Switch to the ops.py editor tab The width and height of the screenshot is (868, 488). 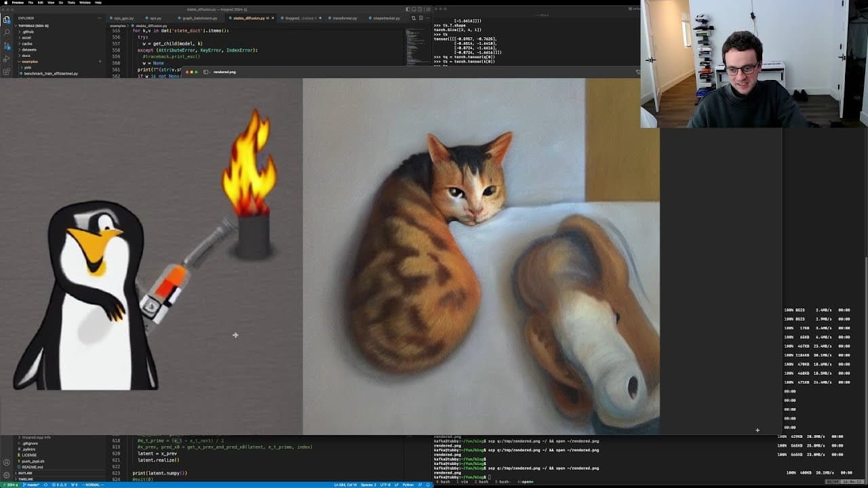pyautogui.click(x=155, y=18)
